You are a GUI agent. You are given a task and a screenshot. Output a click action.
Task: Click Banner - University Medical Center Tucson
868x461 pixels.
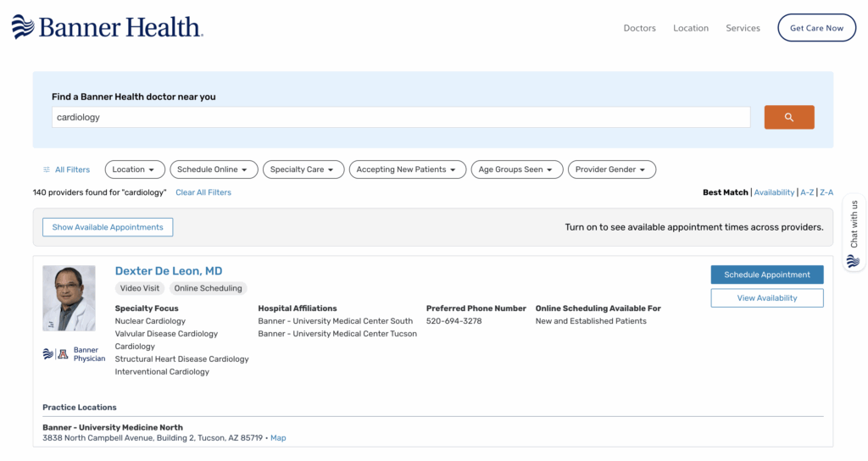(x=337, y=334)
